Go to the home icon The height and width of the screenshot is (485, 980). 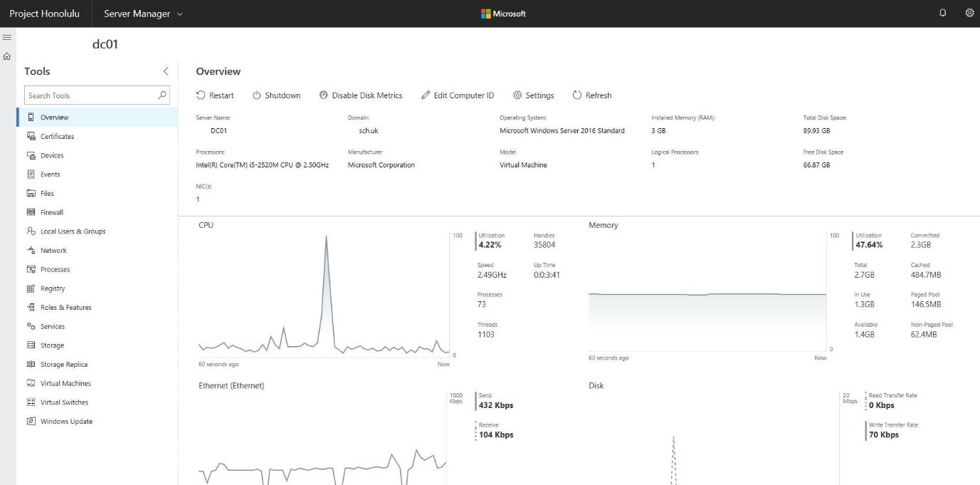coord(6,56)
